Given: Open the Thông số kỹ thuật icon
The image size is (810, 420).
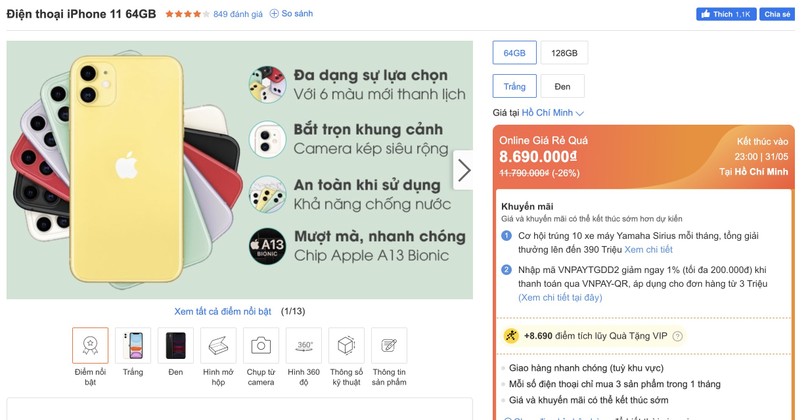Looking at the screenshot, I should pyautogui.click(x=346, y=345).
